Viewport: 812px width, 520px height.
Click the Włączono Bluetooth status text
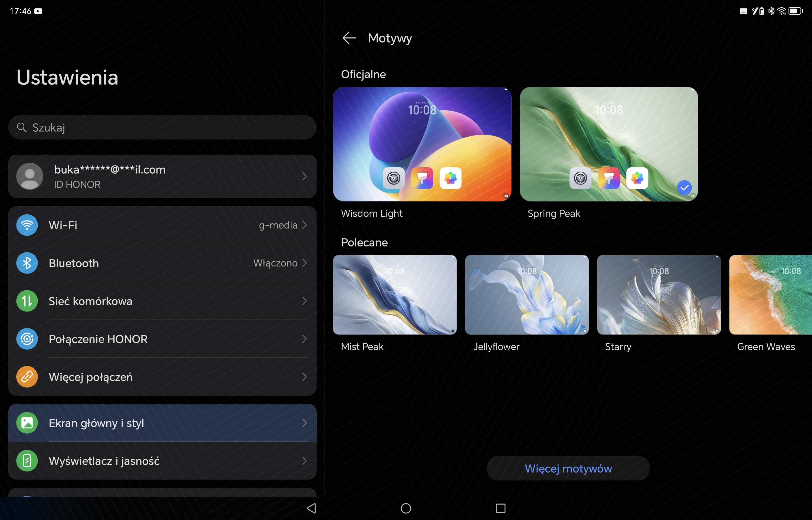pos(275,263)
